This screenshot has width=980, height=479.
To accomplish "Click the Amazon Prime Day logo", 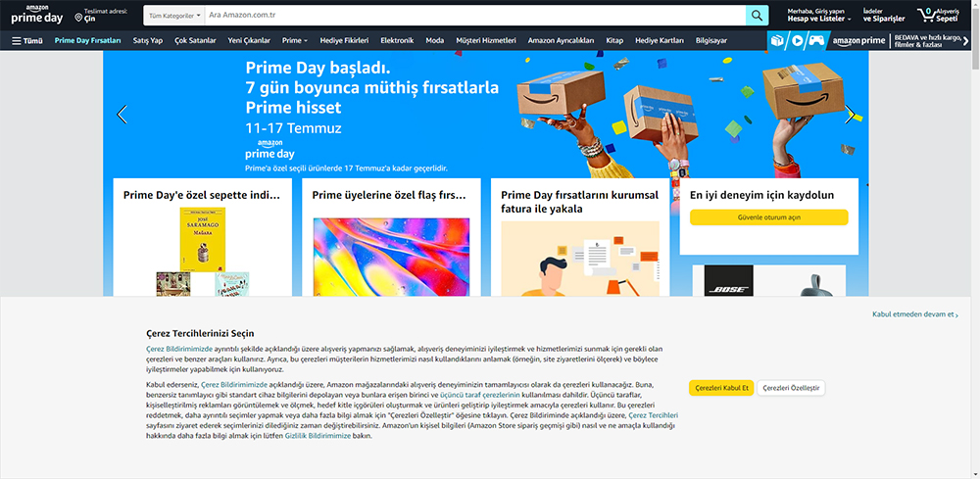I will pos(37,15).
